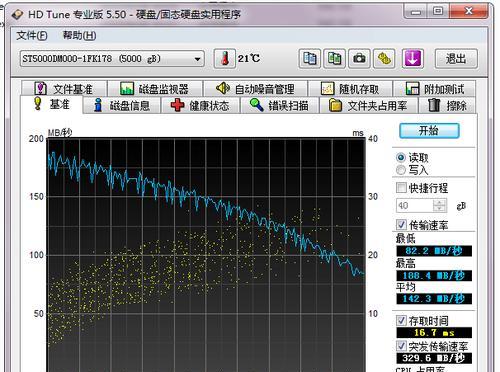500x372 pixels.
Task: Select the 随机存取 random access tab
Action: click(x=350, y=89)
